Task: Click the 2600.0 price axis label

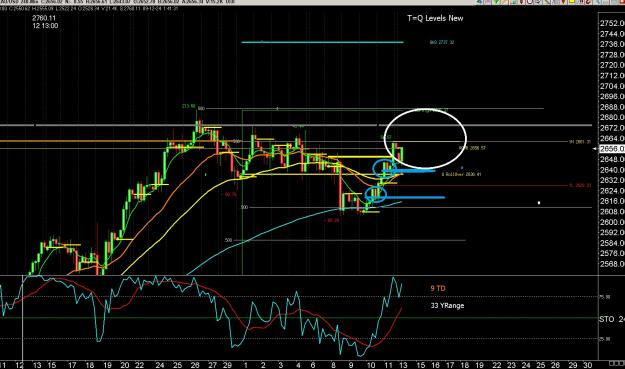Action: pyautogui.click(x=612, y=222)
